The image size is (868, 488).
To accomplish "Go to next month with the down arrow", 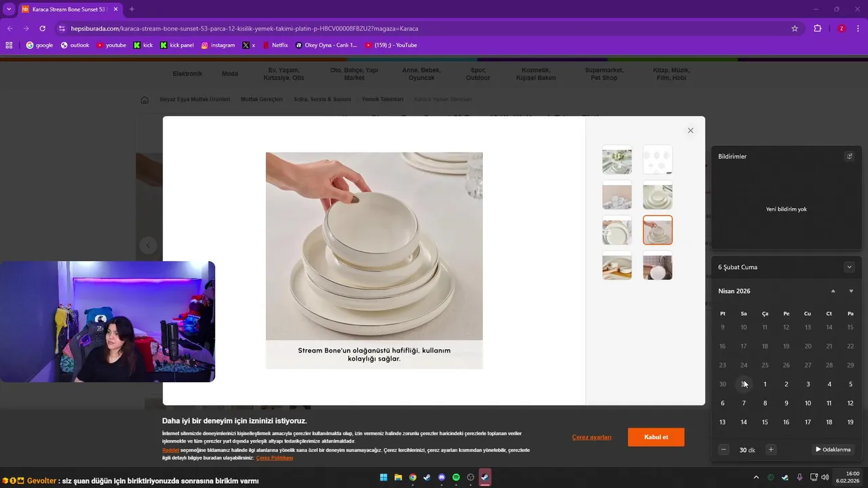I will tap(851, 291).
